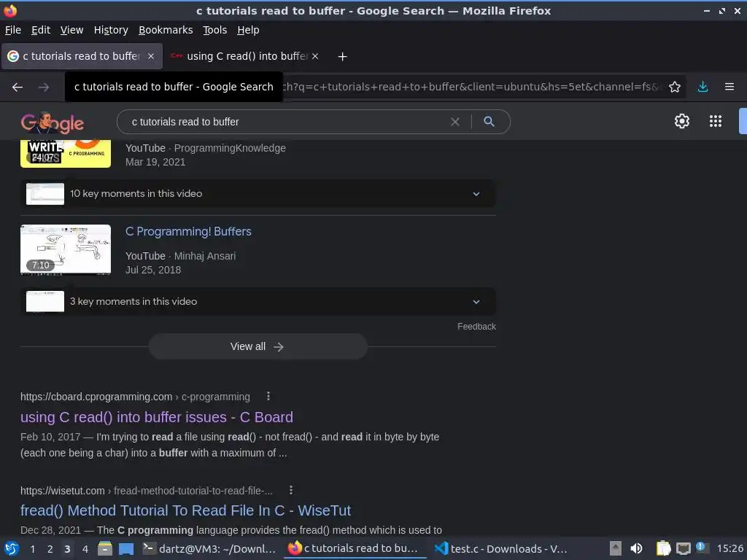This screenshot has width=747, height=560.
Task: Open Google quick settings gear
Action: pos(682,121)
